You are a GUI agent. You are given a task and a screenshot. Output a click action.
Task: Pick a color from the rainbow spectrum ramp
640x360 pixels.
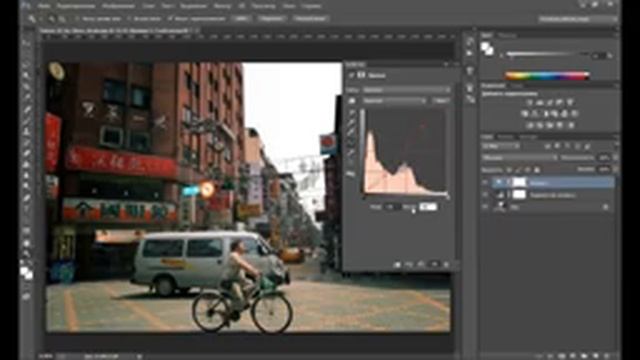pos(547,76)
